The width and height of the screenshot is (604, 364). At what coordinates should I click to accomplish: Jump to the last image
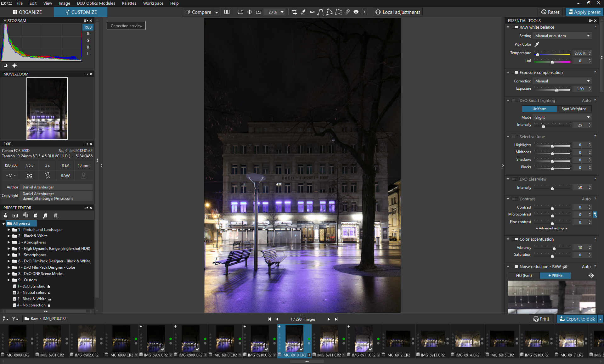tap(336, 319)
